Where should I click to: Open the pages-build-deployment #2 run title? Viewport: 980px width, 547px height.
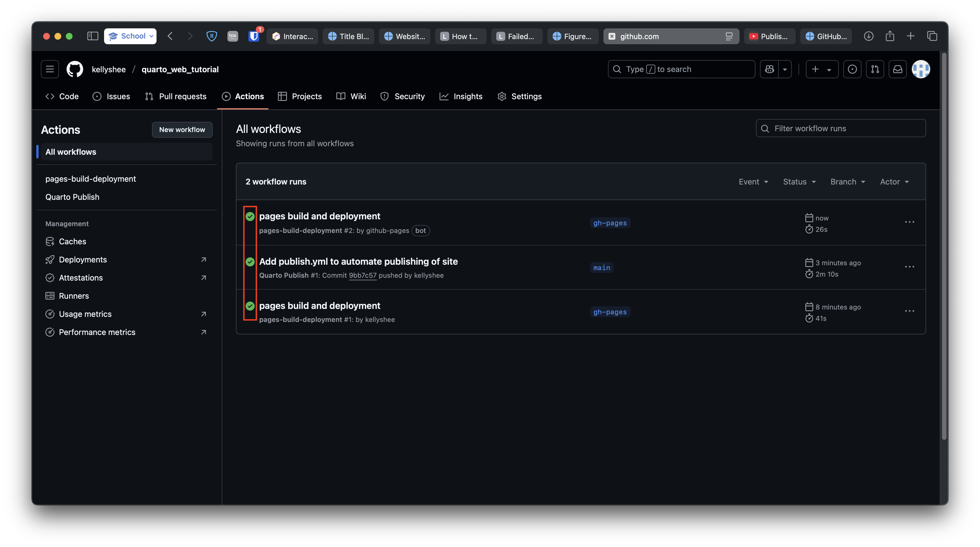320,216
